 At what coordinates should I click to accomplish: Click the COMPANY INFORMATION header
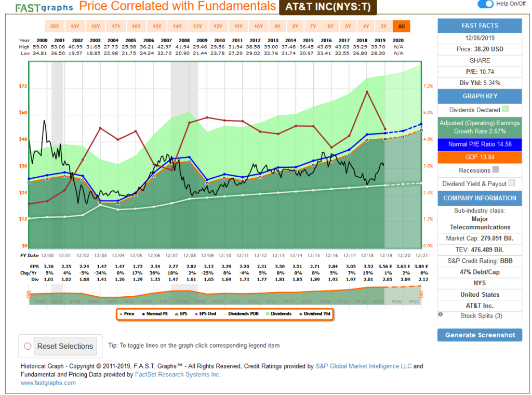(x=480, y=198)
